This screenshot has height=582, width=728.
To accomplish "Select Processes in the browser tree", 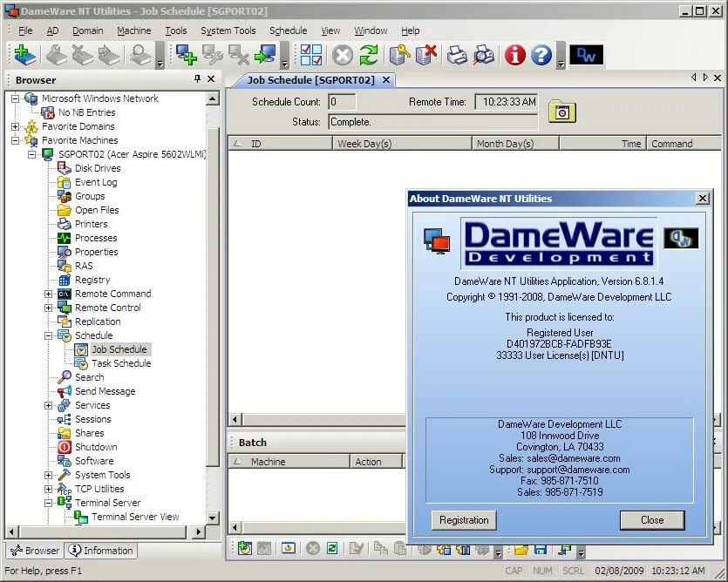I will [x=96, y=238].
